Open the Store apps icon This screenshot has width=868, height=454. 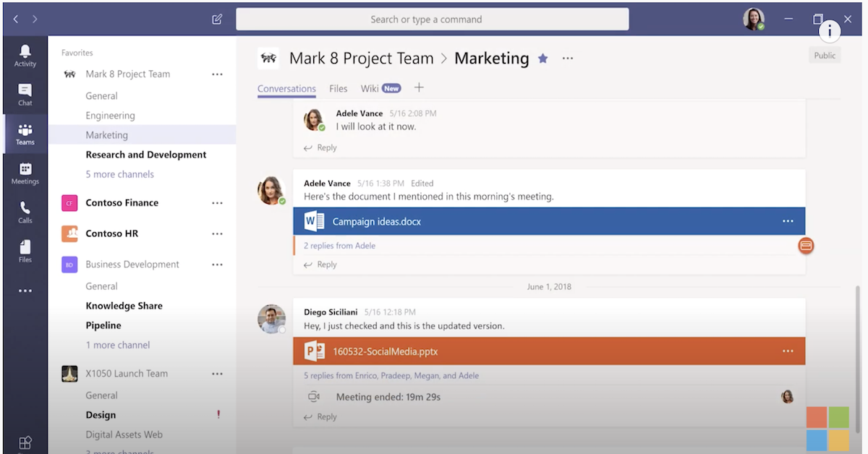25,442
